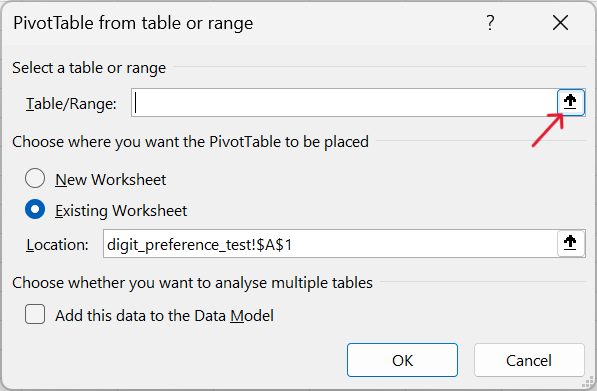Enable Add this data to the Data Model

click(x=35, y=314)
